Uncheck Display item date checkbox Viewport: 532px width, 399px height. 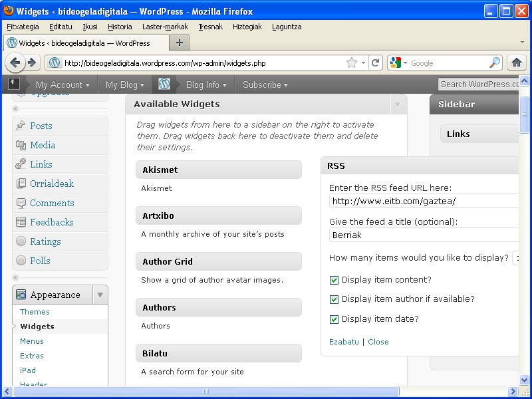(334, 319)
